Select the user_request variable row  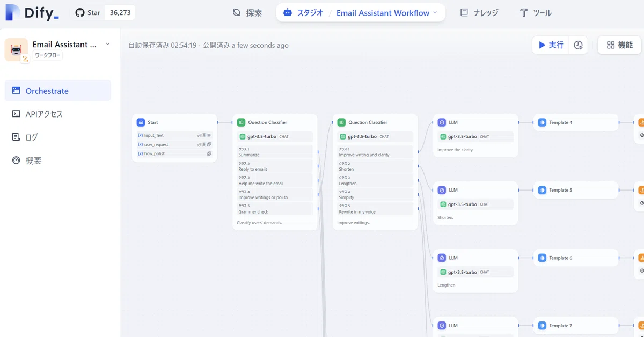pyautogui.click(x=174, y=144)
